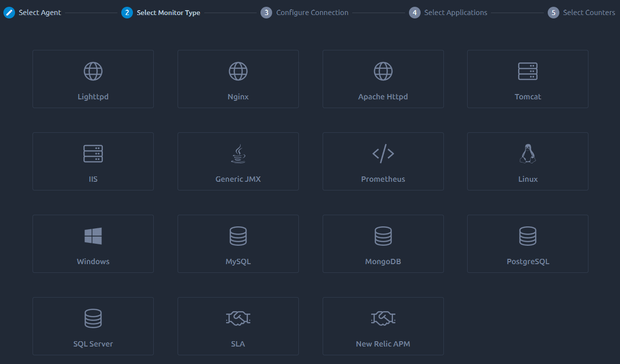Viewport: 620px width, 364px height.
Task: Click the Prometheus code brackets icon
Action: [x=383, y=154]
